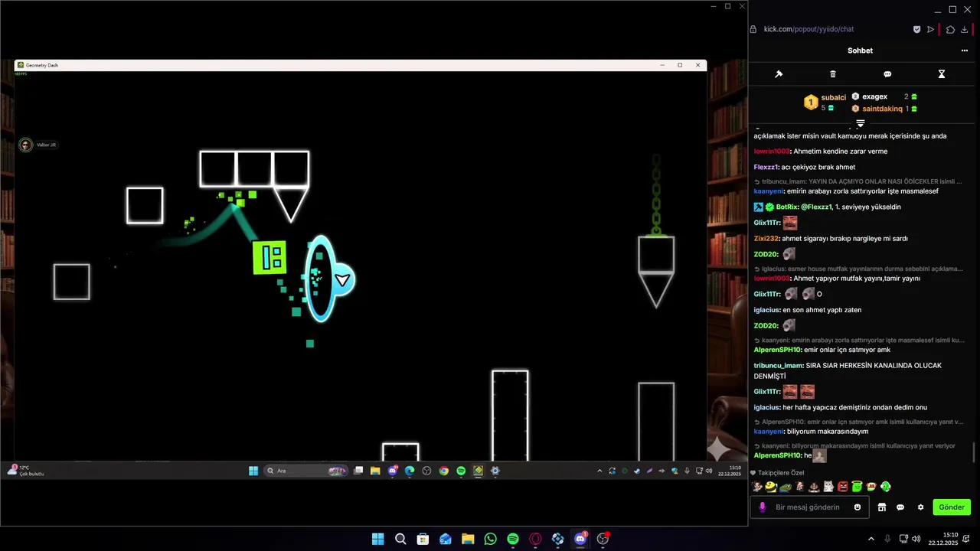Open WhatsApp on main taskbar
The width and height of the screenshot is (980, 551).
pos(491,539)
